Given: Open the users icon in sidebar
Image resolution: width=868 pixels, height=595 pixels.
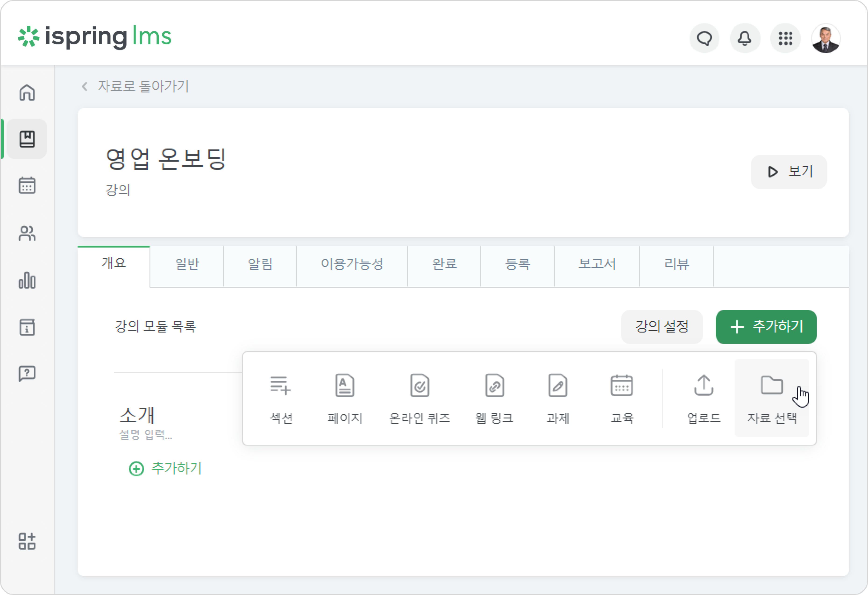Looking at the screenshot, I should (x=27, y=233).
